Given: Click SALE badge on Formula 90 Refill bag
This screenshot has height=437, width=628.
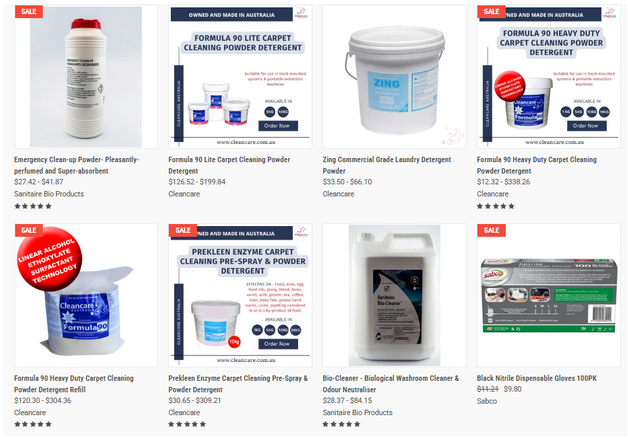Looking at the screenshot, I should coord(29,230).
